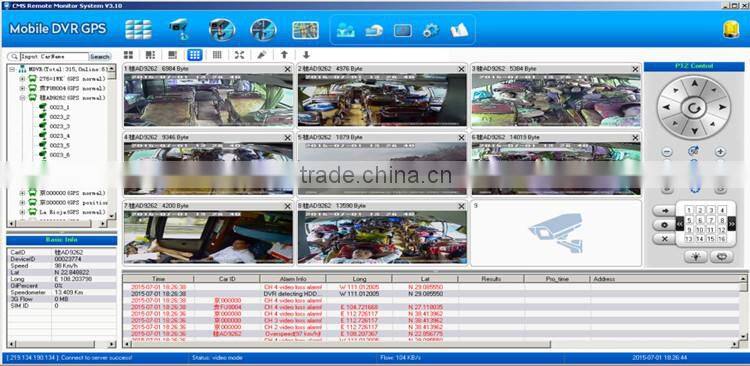750x366 pixels.
Task: Select empty camera window 9
Action: pyautogui.click(x=556, y=233)
